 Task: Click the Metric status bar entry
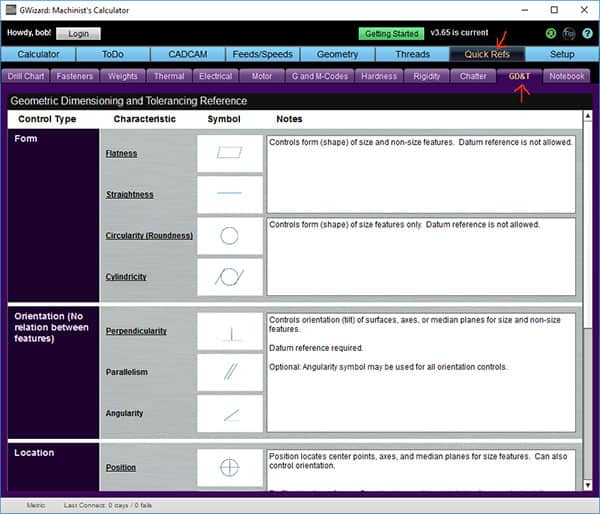point(36,506)
